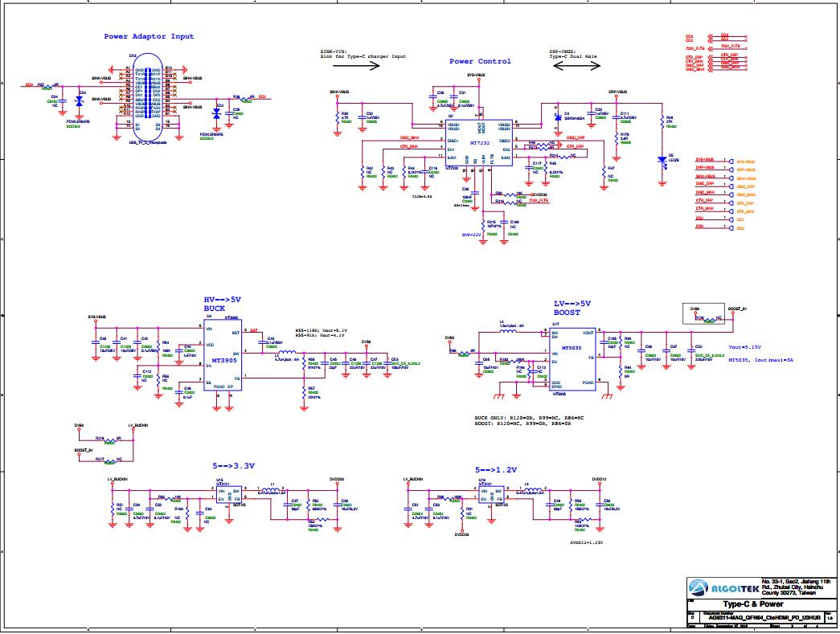840x634 pixels.
Task: Select the 'HV-->5V BUCK' block title
Action: click(x=223, y=305)
